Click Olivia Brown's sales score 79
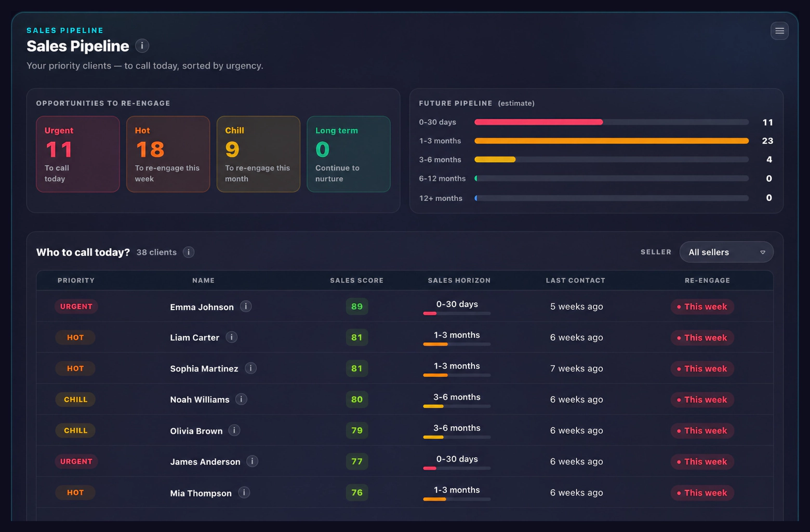Viewport: 810px width, 532px height. (357, 431)
